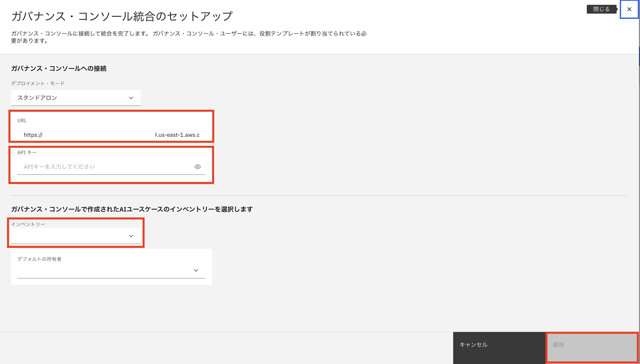The image size is (640, 364).
Task: Click the デフォルトの所有者 label
Action: [x=39, y=259]
